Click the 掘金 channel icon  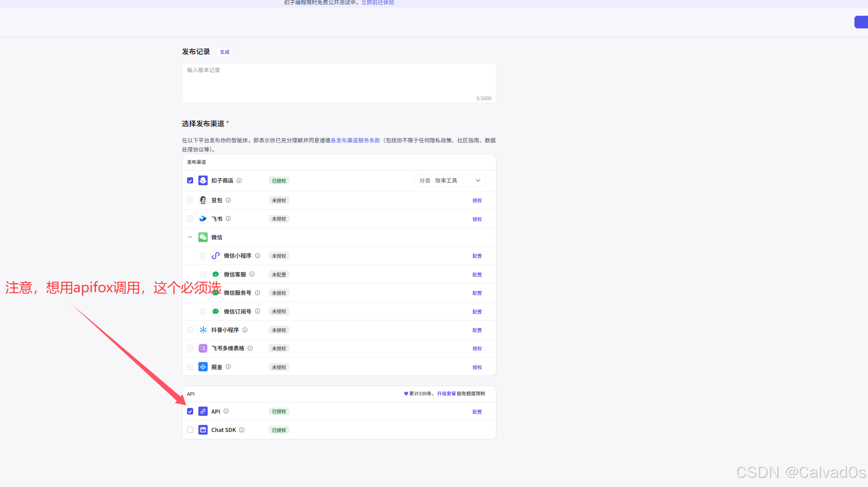(x=203, y=367)
